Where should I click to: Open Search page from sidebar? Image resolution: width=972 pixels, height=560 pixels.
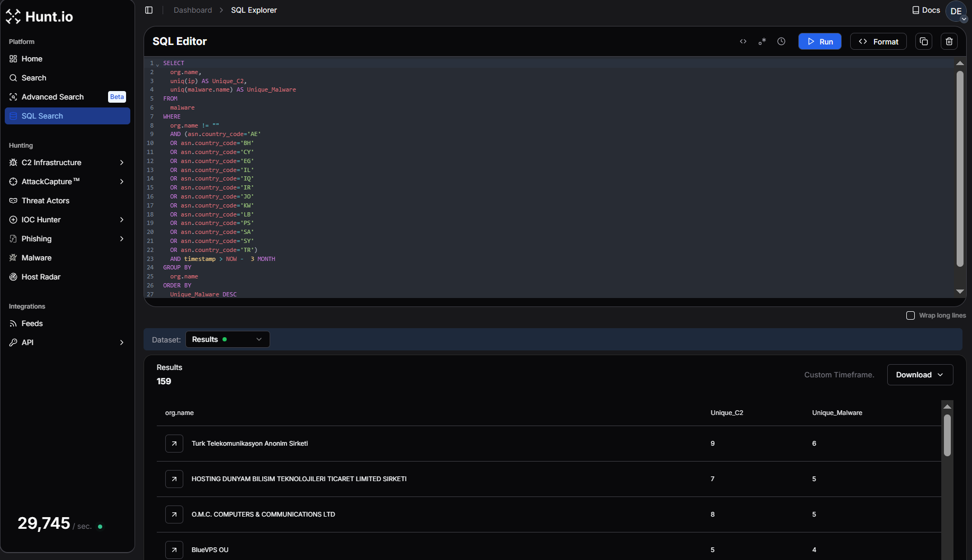pyautogui.click(x=67, y=78)
